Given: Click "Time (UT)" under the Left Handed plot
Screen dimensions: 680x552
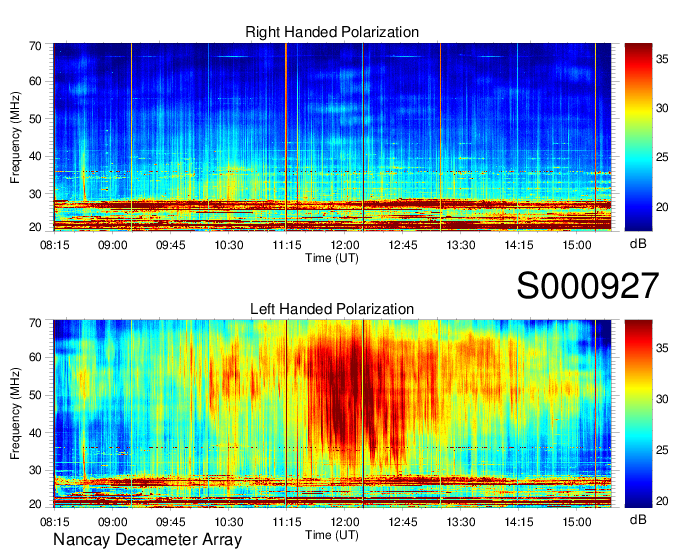Looking at the screenshot, I should (332, 535).
